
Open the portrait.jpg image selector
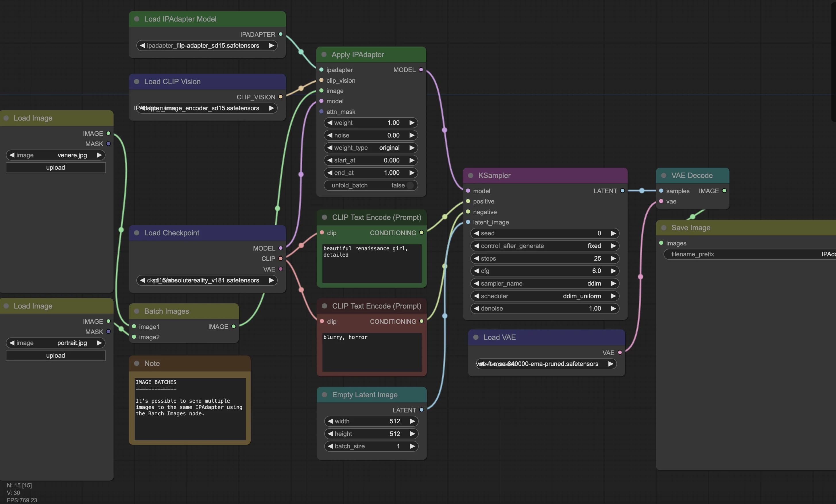[56, 343]
